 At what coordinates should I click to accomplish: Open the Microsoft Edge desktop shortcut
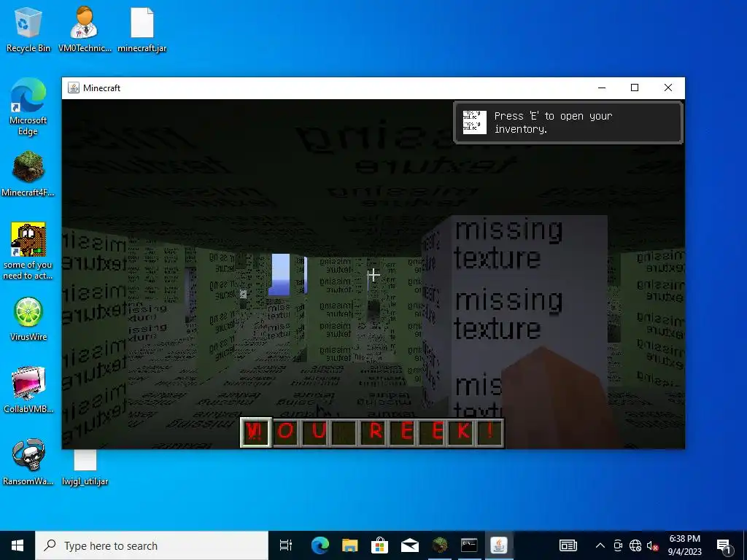(x=28, y=107)
